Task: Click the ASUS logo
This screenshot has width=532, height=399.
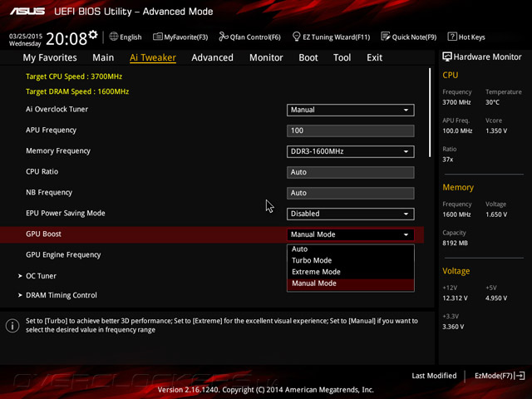Action: coord(27,11)
